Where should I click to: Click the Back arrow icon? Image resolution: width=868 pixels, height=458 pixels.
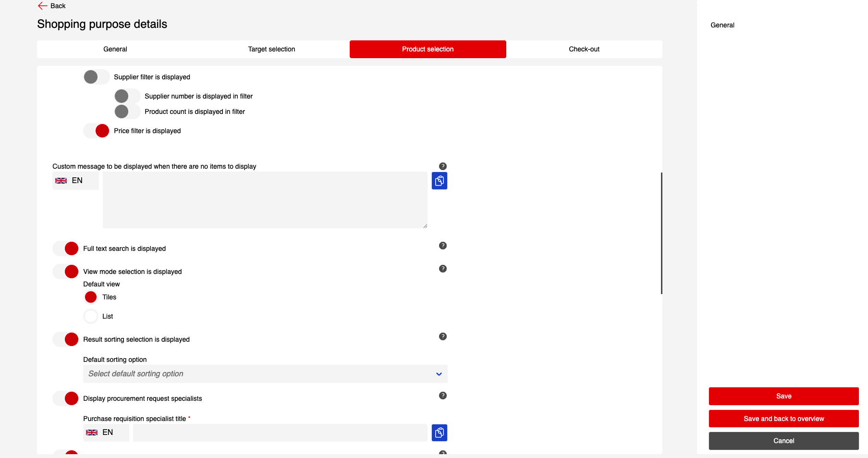pyautogui.click(x=43, y=6)
